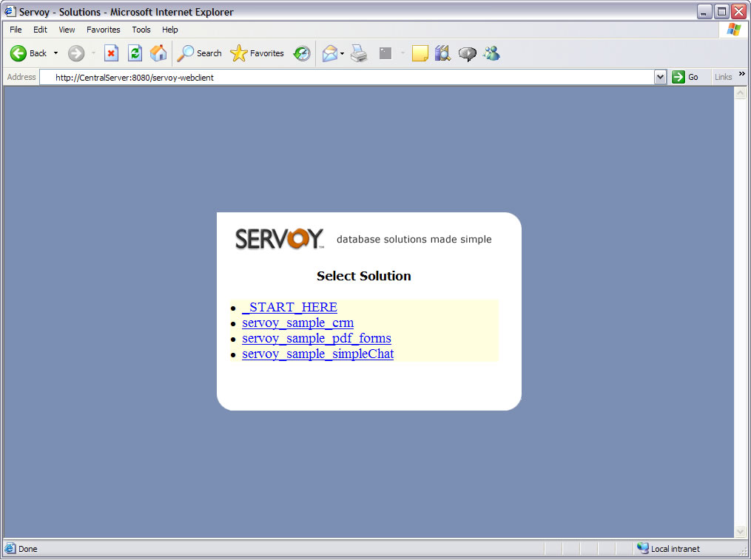
Task: Expand the Mail button dropdown arrow
Action: [x=342, y=53]
